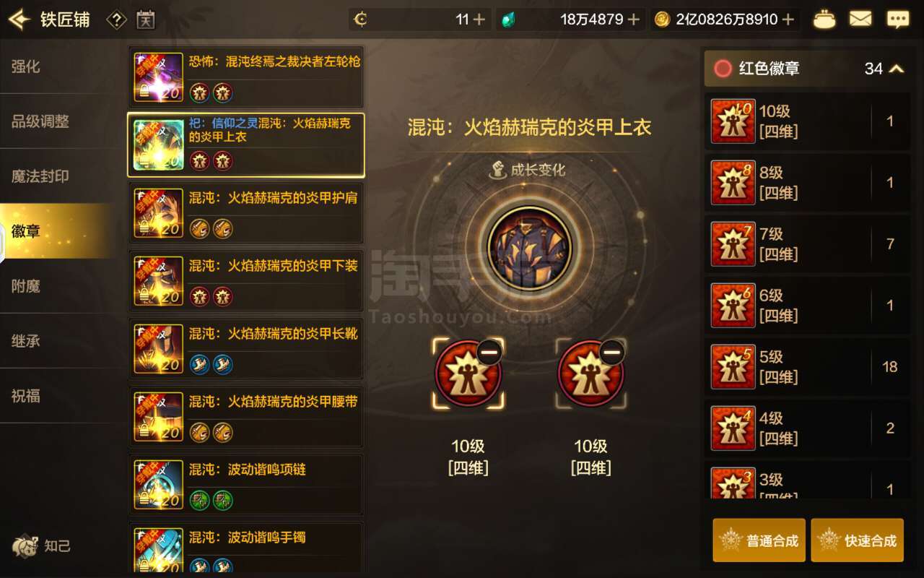The image size is (924, 578).
Task: Open the 知己 companion panel
Action: pos(42,545)
